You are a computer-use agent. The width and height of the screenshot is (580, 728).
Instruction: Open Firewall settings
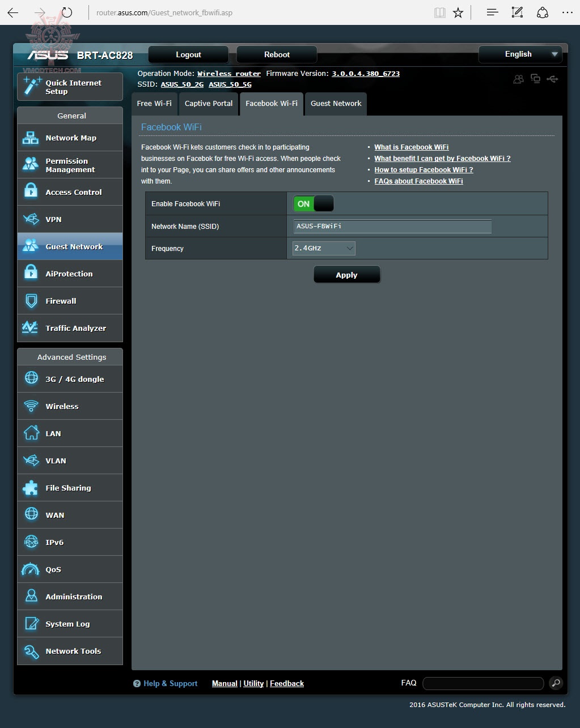70,301
